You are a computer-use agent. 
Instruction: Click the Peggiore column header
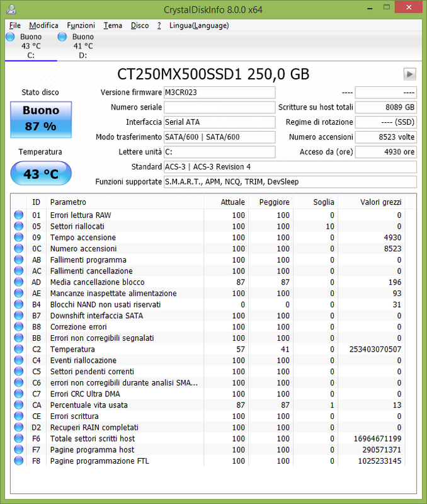point(271,202)
